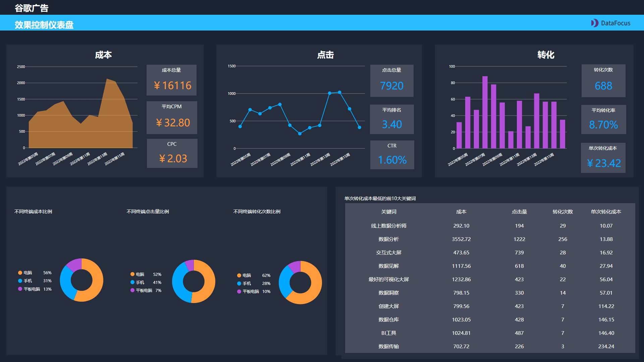
Task: Click the 效果控制仪表盘 heading
Action: click(x=44, y=25)
